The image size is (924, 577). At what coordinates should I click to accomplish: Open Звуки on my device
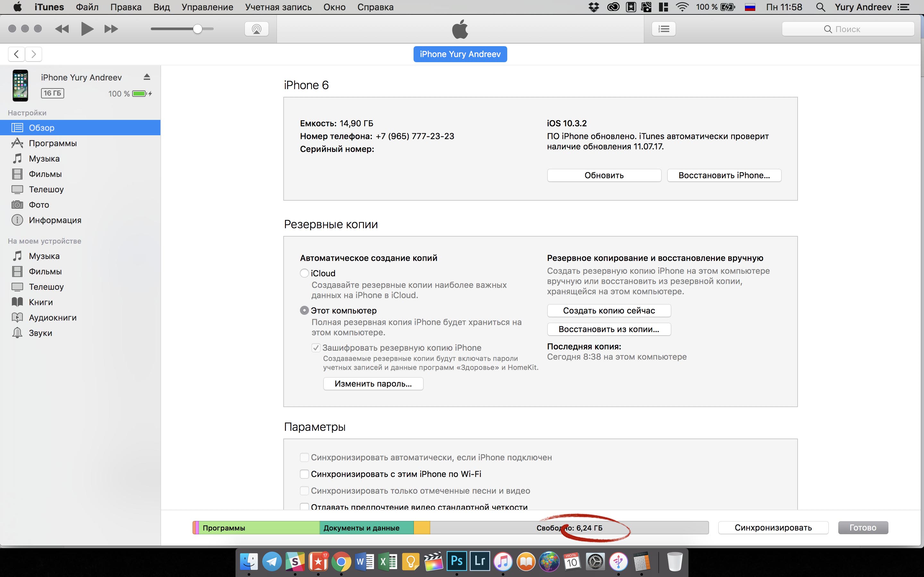pos(40,333)
